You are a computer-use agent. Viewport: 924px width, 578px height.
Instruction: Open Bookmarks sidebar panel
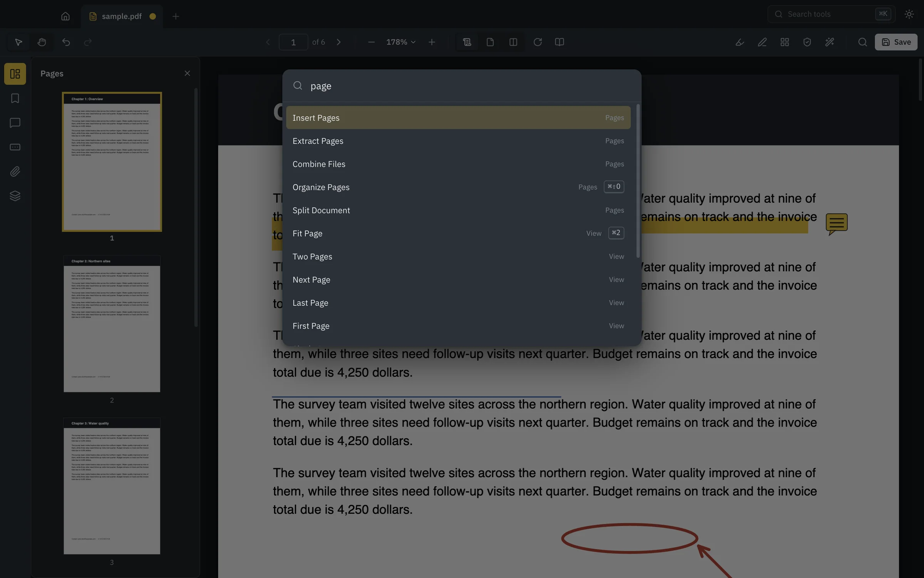click(15, 98)
